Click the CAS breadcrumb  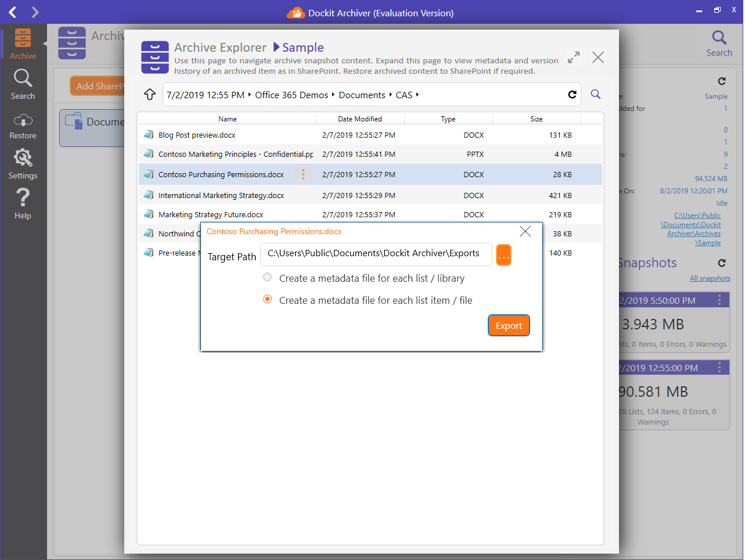point(404,95)
